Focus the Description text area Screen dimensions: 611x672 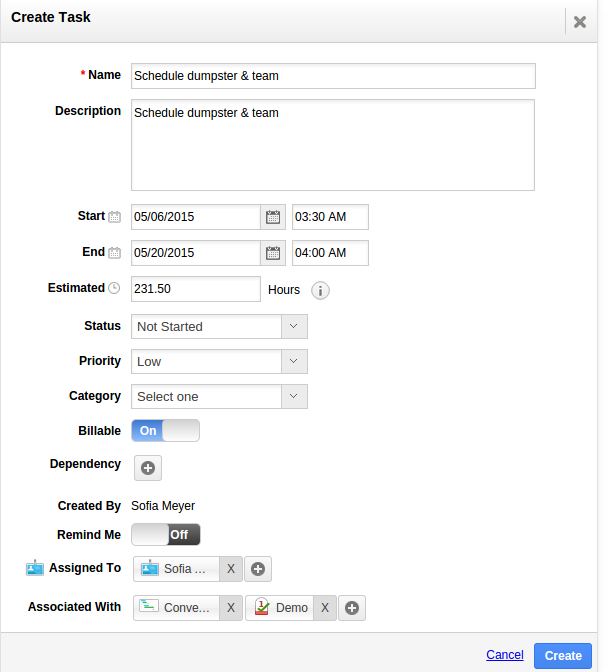333,145
